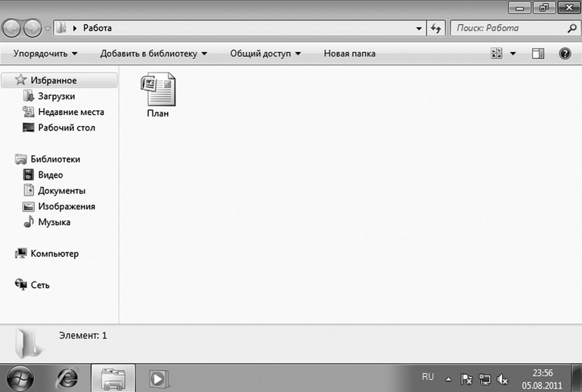Select Сеть in navigation pane

tap(40, 286)
